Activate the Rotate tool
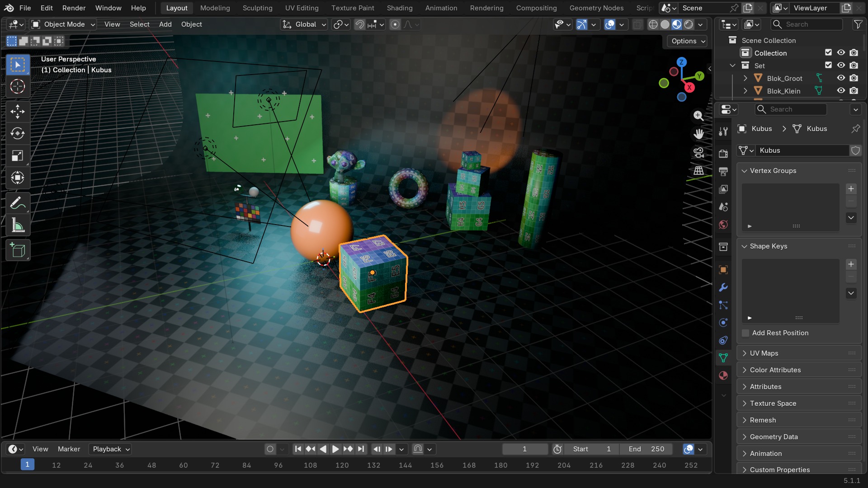Image resolution: width=868 pixels, height=488 pixels. click(x=18, y=133)
